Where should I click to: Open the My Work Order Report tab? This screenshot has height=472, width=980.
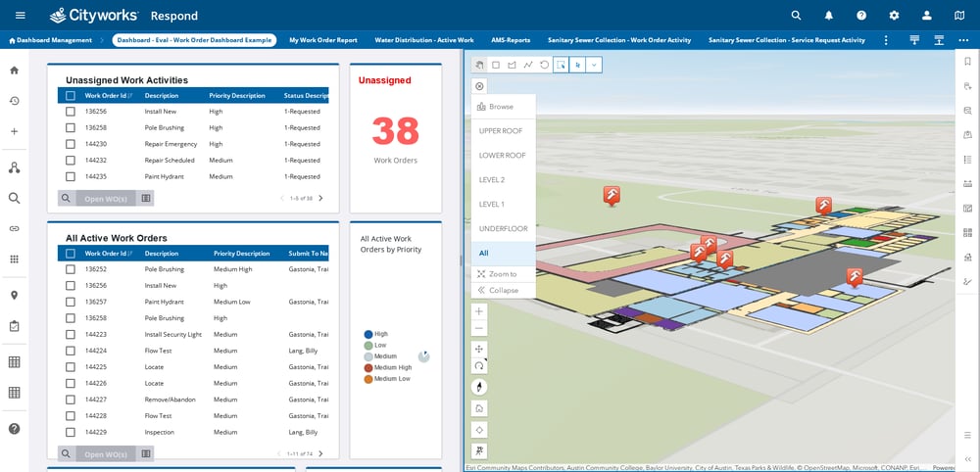(x=325, y=40)
